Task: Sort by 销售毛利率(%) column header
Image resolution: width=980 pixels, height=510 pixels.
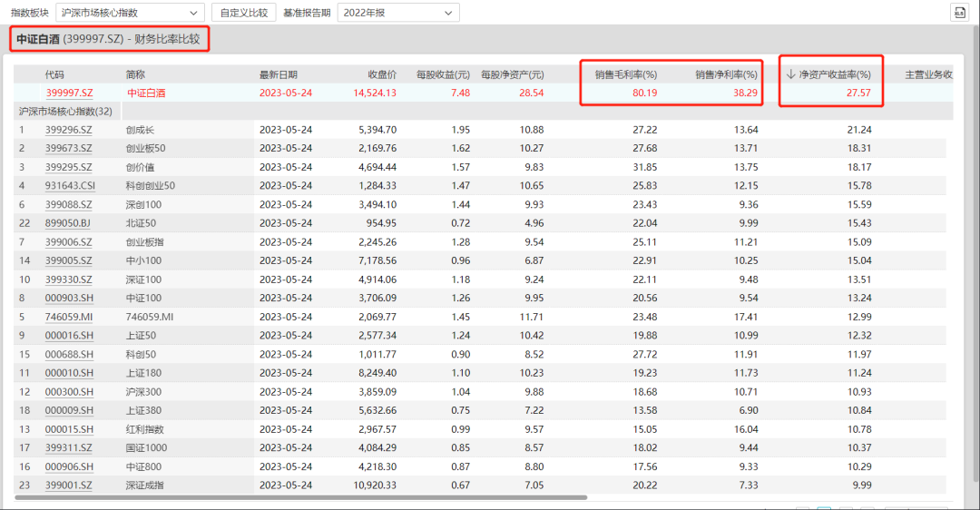Action: click(625, 74)
